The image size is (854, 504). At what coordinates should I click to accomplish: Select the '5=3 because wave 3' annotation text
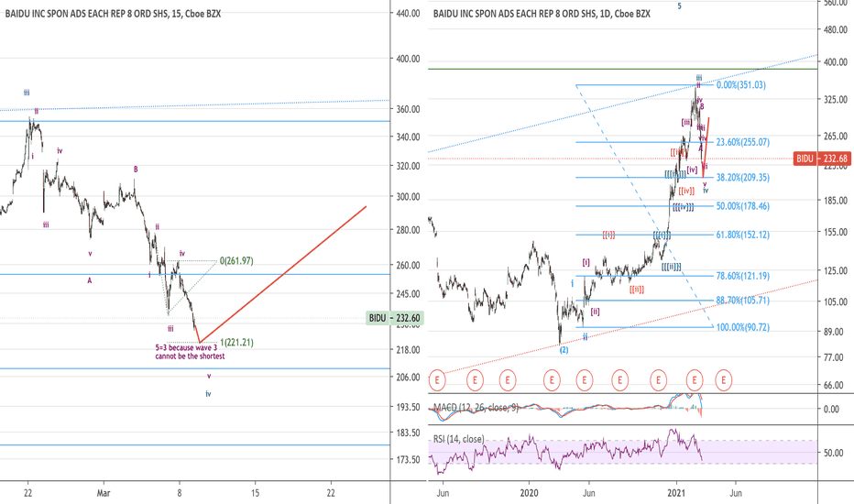(x=190, y=352)
